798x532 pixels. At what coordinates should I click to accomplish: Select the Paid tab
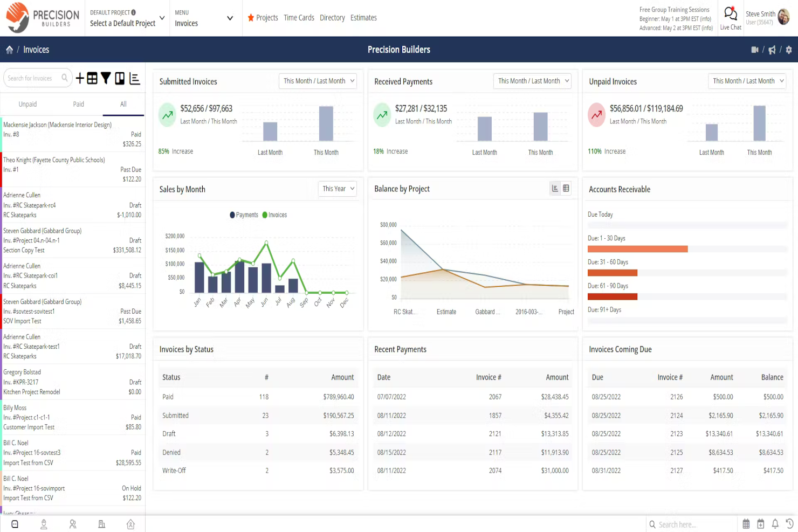coord(79,104)
